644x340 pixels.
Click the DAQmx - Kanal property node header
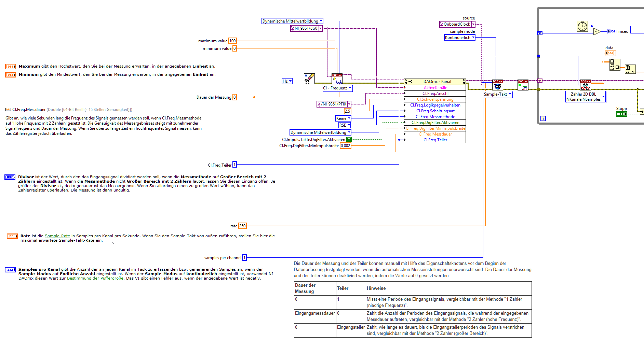coord(435,82)
